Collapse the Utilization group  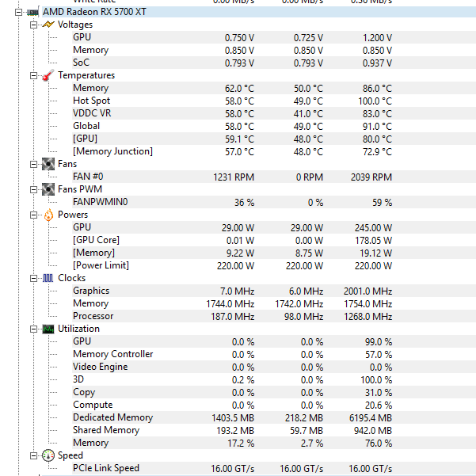point(34,329)
